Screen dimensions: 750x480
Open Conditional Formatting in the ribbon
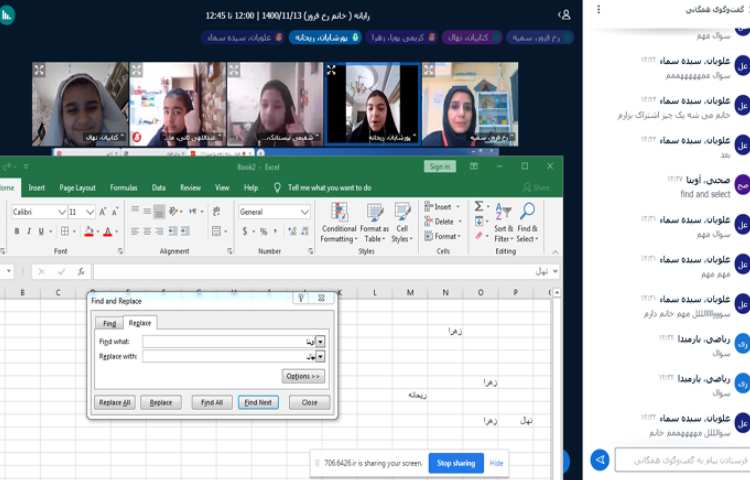[x=339, y=221]
